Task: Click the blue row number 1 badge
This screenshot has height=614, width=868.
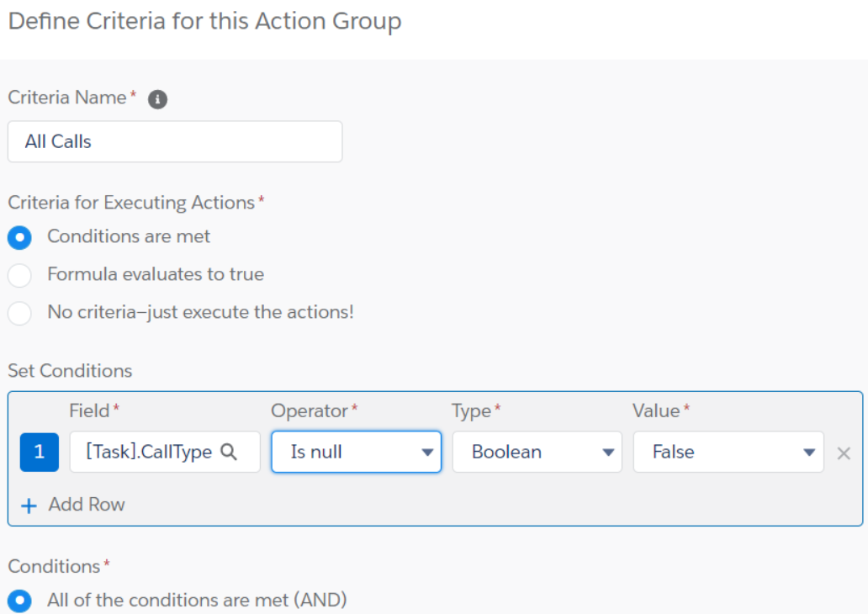Action: (x=39, y=453)
